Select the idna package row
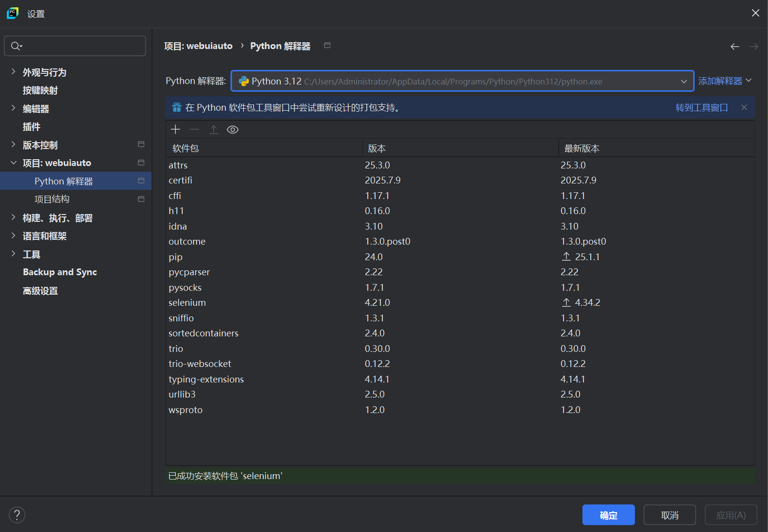Image resolution: width=768 pixels, height=532 pixels. (460, 226)
